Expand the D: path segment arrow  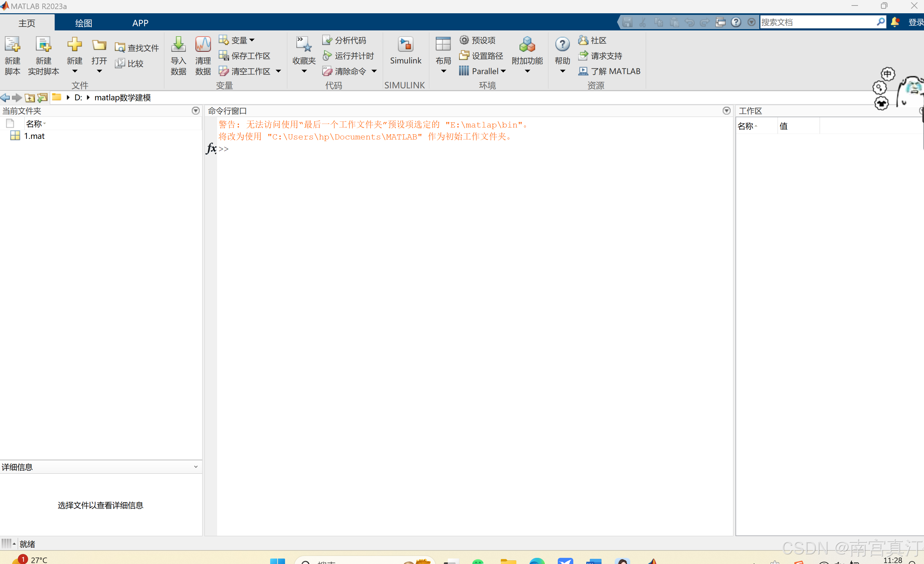[x=88, y=97]
